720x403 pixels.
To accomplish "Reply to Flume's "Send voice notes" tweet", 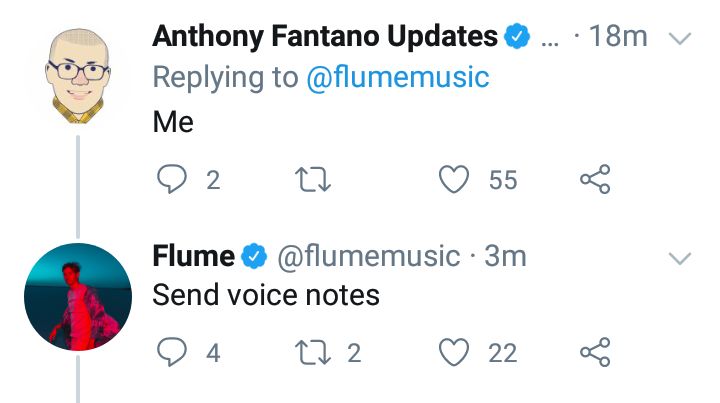I will click(x=173, y=352).
